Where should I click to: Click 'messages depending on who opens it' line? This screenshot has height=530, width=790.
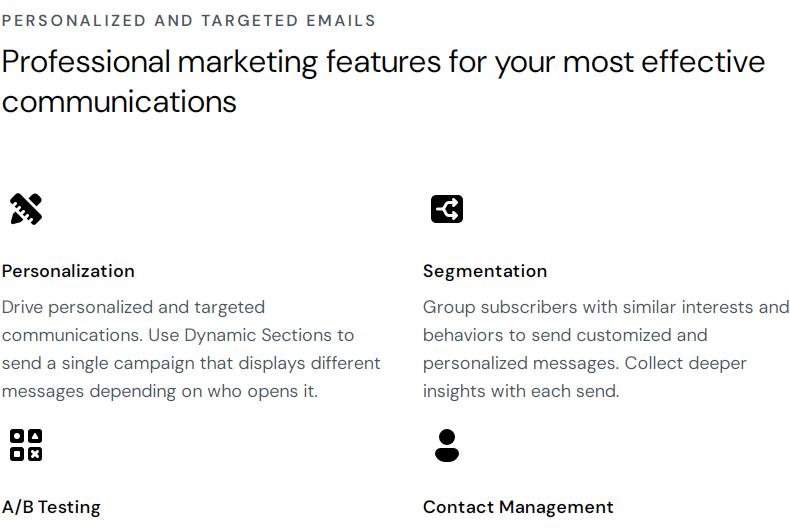click(x=160, y=391)
